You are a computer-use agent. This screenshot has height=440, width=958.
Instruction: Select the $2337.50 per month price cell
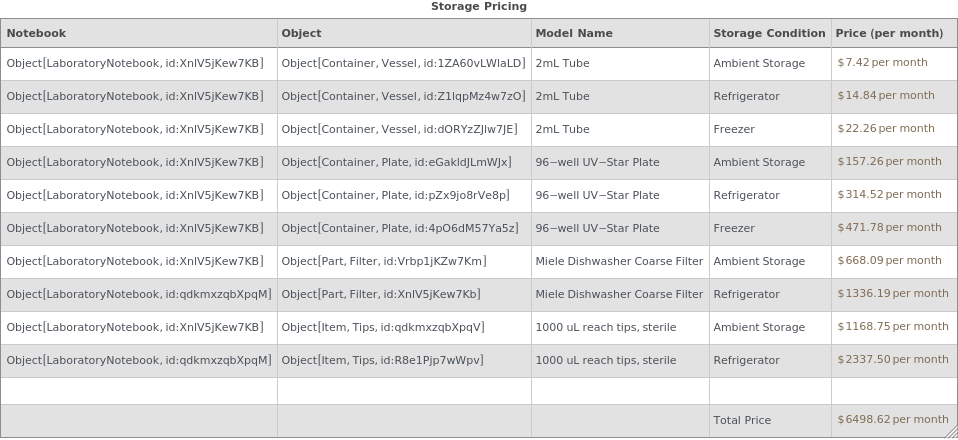coord(892,360)
